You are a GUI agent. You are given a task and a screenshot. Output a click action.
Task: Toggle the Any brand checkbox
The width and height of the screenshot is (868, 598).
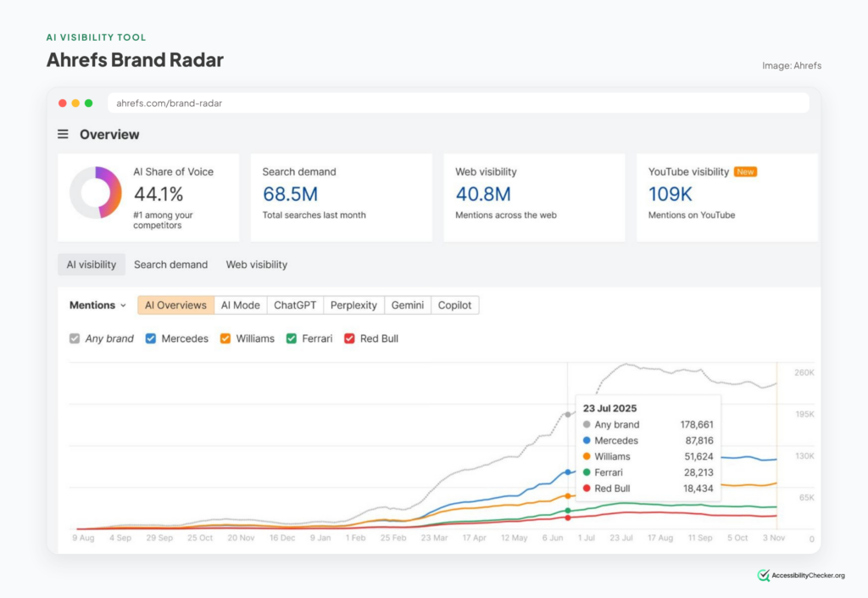point(75,338)
